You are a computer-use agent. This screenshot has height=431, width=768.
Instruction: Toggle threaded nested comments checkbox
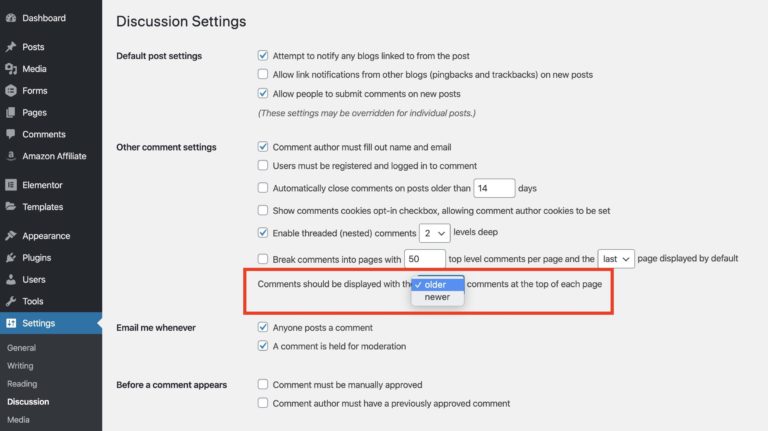tap(263, 233)
